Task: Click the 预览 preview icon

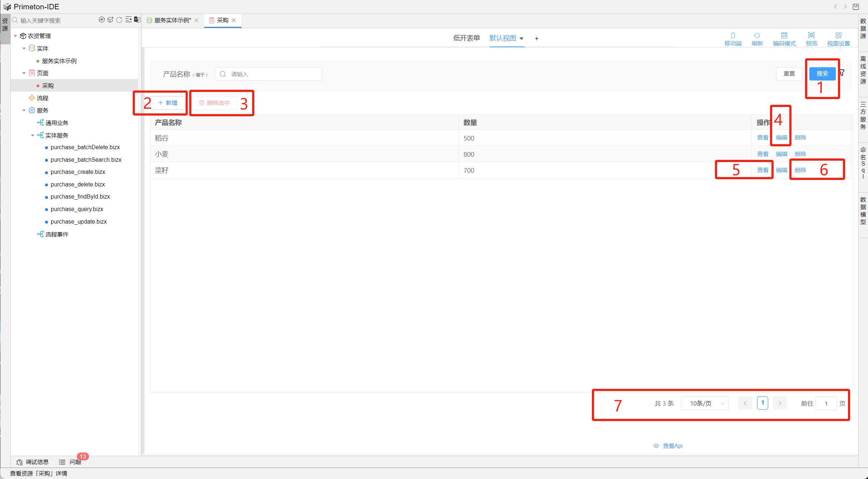Action: pos(811,39)
